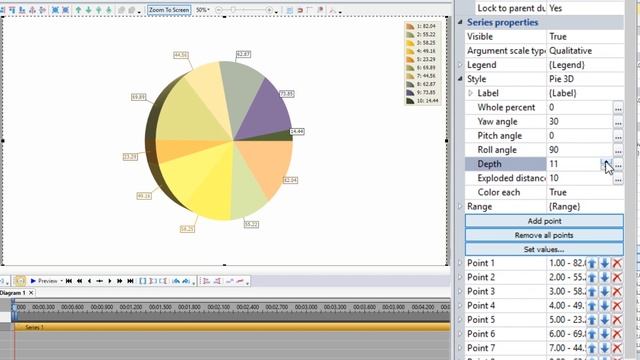The image size is (640, 360).
Task: Close the Diagram 1 tab
Action: point(31,293)
